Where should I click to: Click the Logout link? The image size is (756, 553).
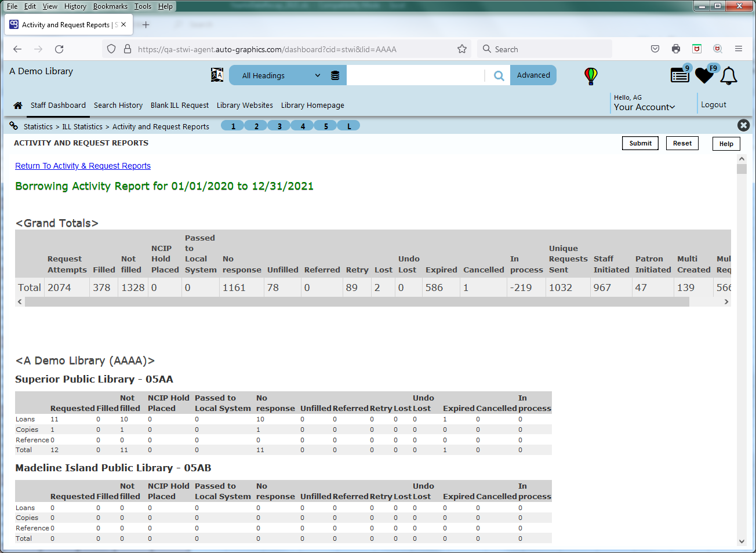click(x=714, y=105)
